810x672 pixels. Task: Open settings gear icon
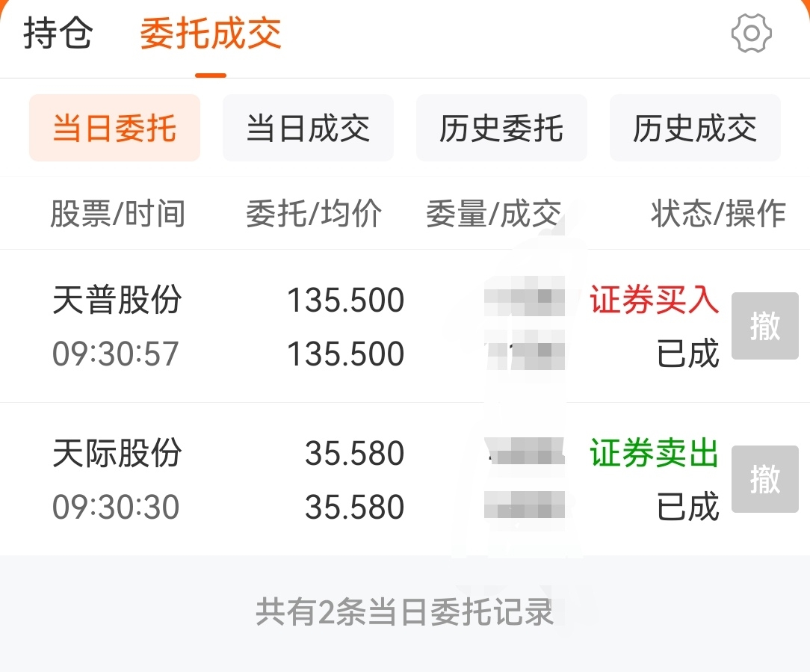pos(751,34)
